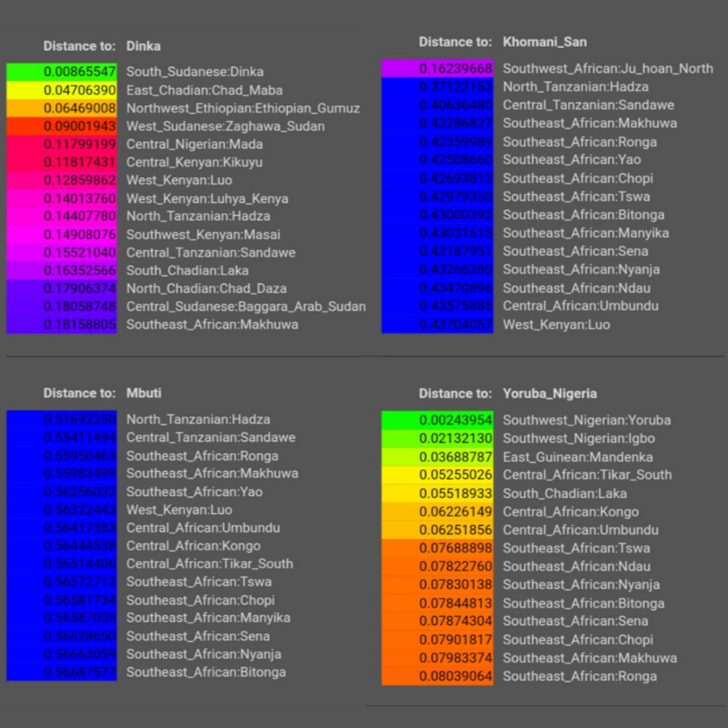Click Central_African:Umbundu in Khomani_San list
728x728 pixels.
(x=580, y=305)
